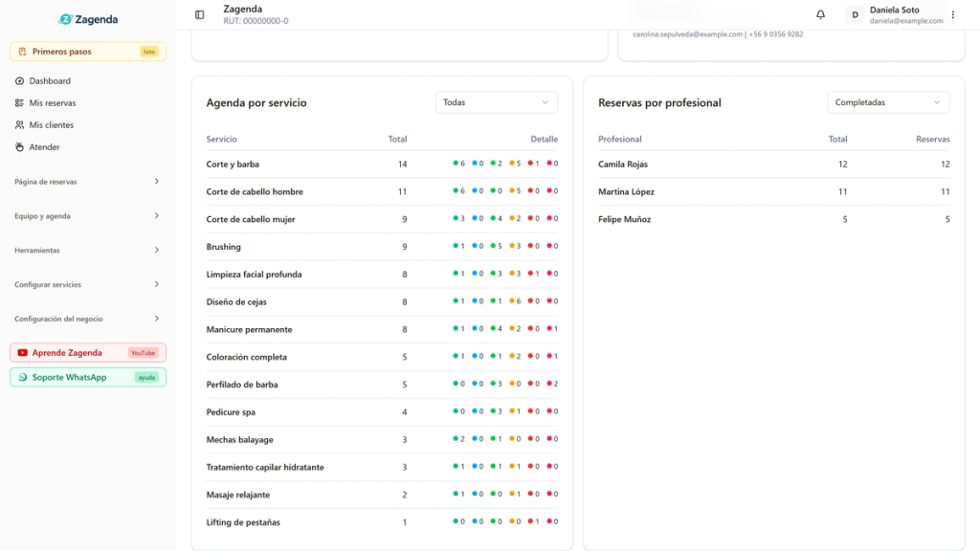Screen dimensions: 980x551
Task: Click the Mis reservas list icon
Action: [19, 103]
